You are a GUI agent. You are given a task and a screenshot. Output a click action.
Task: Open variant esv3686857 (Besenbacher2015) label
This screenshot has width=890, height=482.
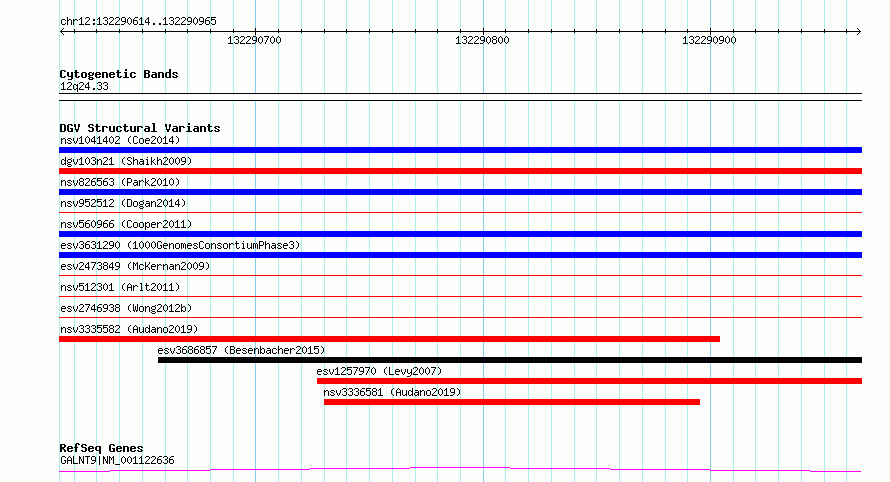click(x=241, y=350)
